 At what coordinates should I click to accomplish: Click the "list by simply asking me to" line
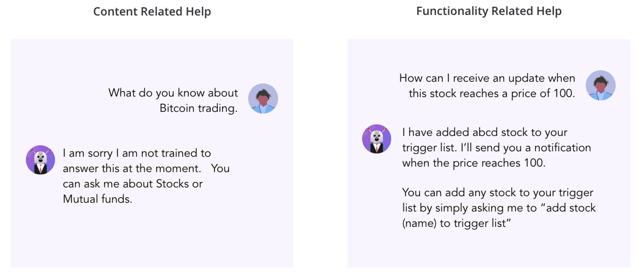point(469,208)
